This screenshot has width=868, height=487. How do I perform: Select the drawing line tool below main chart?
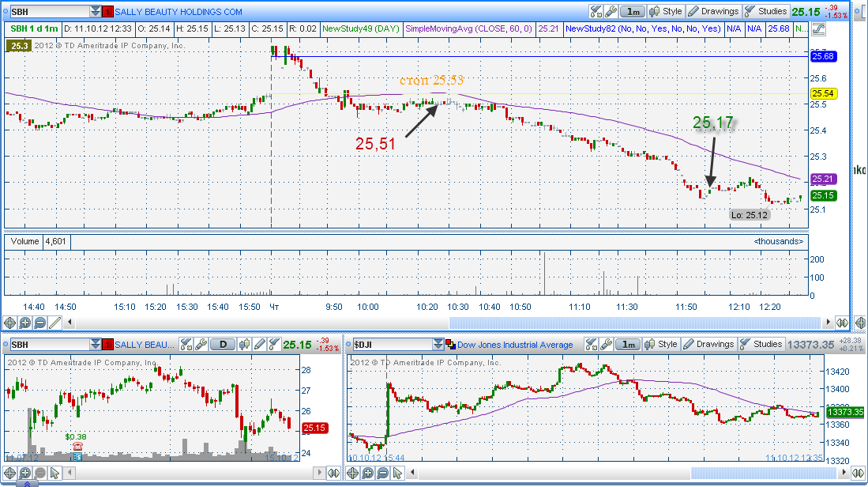click(x=54, y=323)
